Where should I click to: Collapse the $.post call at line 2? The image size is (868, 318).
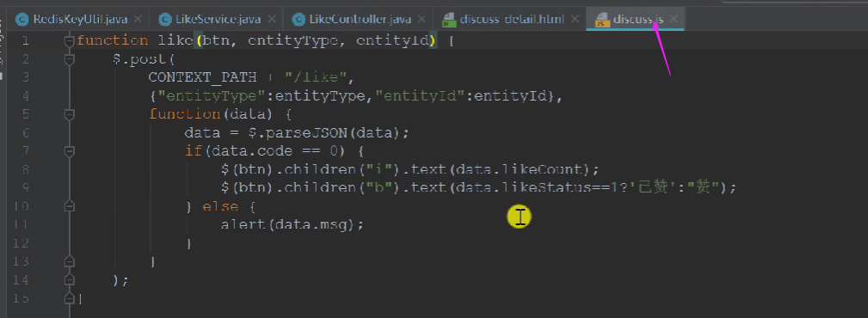point(69,59)
